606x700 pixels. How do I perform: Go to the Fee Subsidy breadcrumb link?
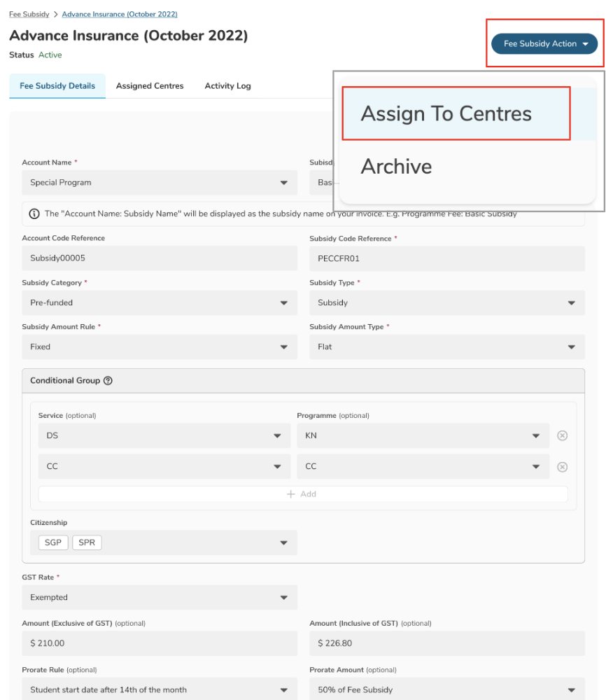click(x=29, y=14)
